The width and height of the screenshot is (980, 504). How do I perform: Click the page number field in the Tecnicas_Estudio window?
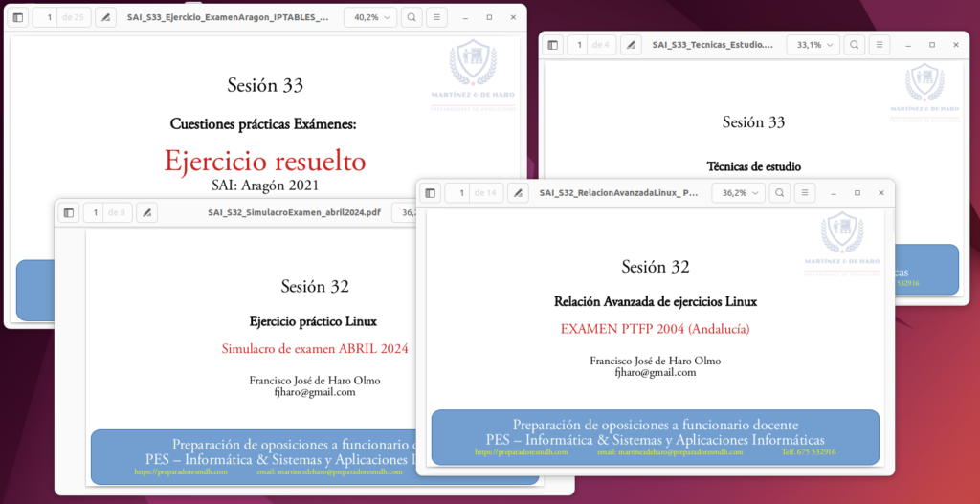coord(579,45)
